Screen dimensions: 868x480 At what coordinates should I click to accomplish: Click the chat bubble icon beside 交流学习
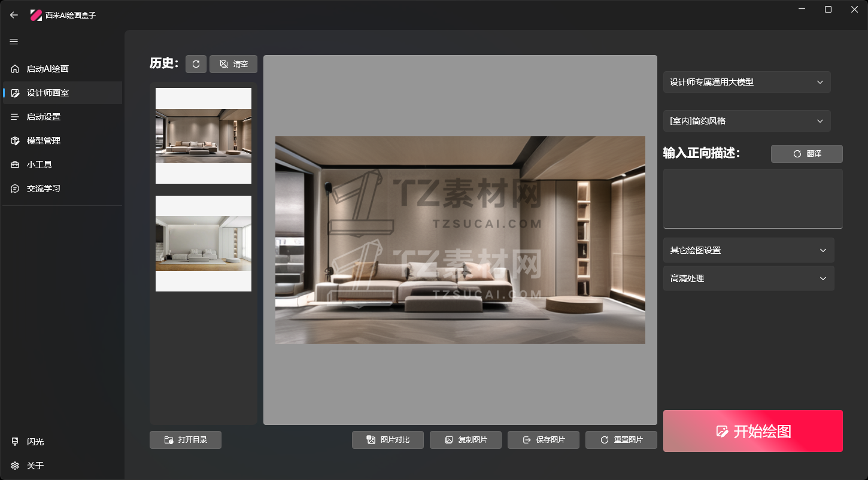pos(15,189)
